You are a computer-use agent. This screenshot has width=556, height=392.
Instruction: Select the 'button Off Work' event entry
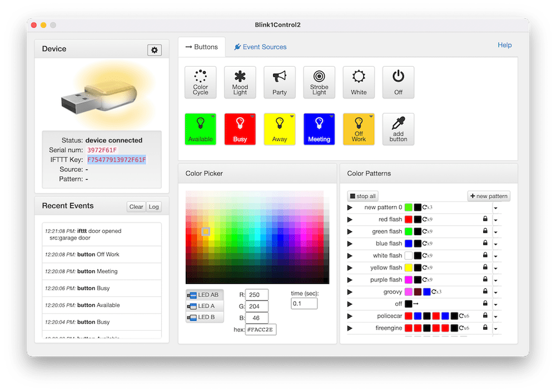(x=102, y=255)
